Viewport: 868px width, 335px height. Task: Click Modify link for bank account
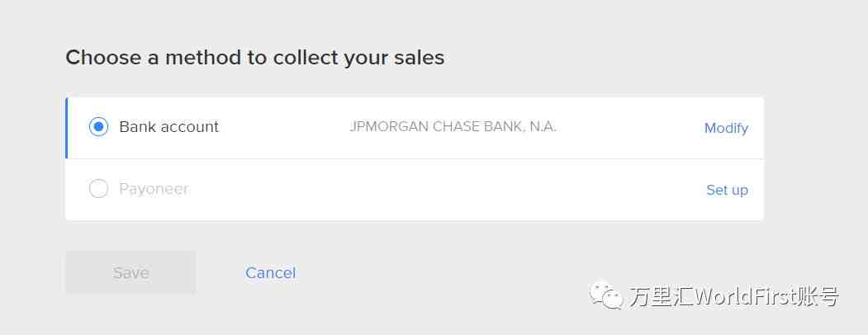(x=726, y=128)
